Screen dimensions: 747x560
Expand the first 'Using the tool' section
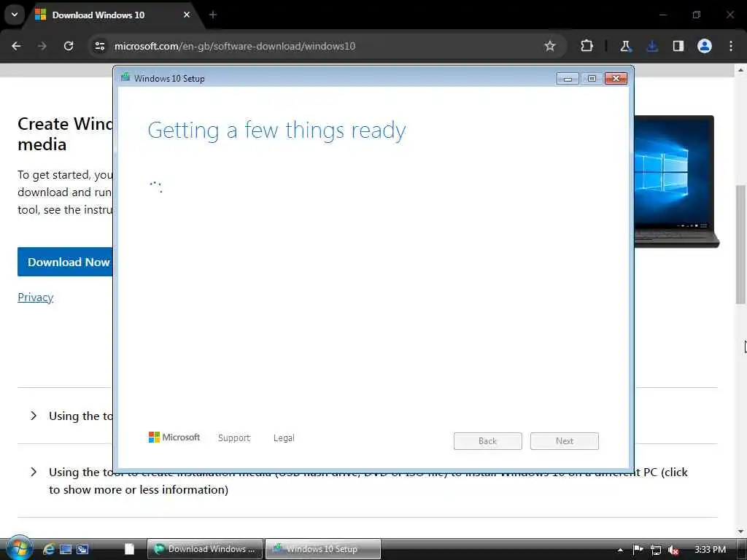pyautogui.click(x=34, y=416)
